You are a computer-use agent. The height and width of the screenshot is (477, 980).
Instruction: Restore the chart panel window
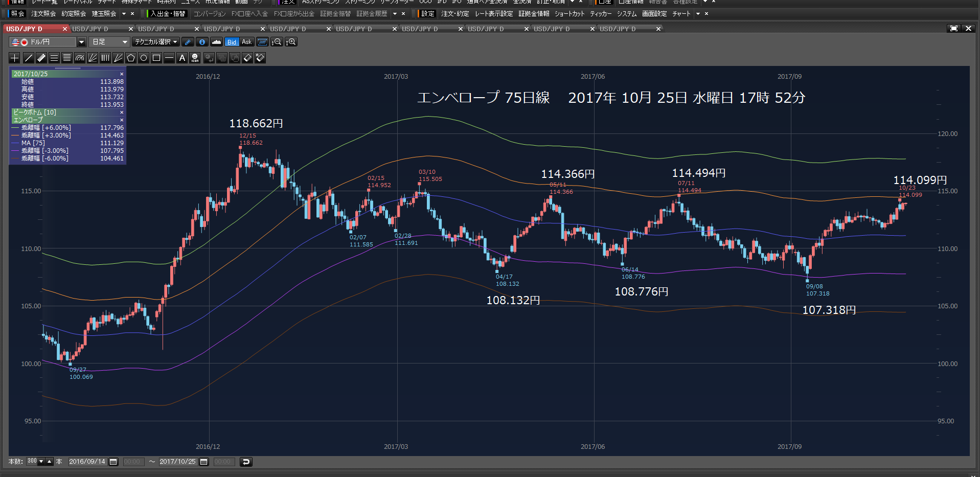click(953, 29)
